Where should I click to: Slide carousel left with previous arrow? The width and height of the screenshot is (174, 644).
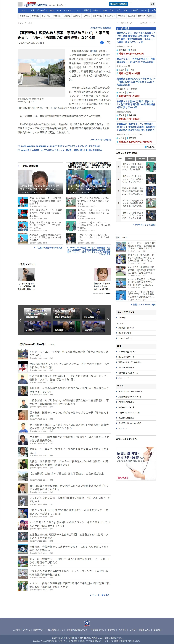(20, 320)
